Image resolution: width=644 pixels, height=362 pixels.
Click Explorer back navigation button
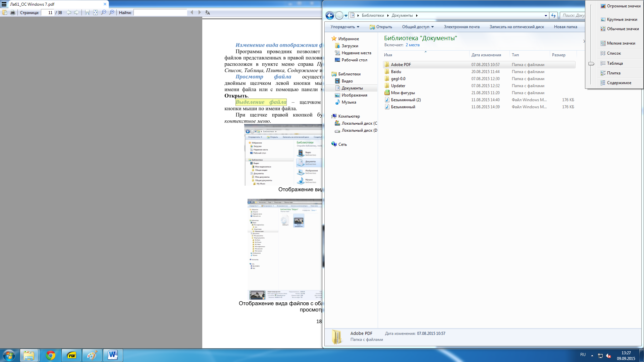click(330, 15)
